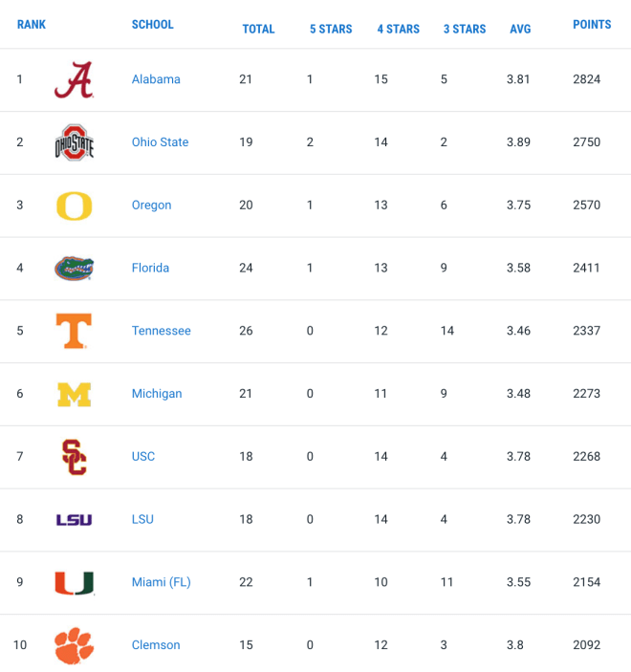Sort by the TOTAL column header
Viewport: 631px width, 672px height.
258,29
